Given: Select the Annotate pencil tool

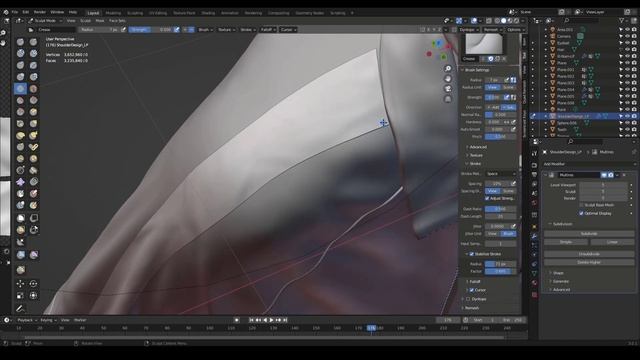Looking at the screenshot, I should tap(20, 308).
